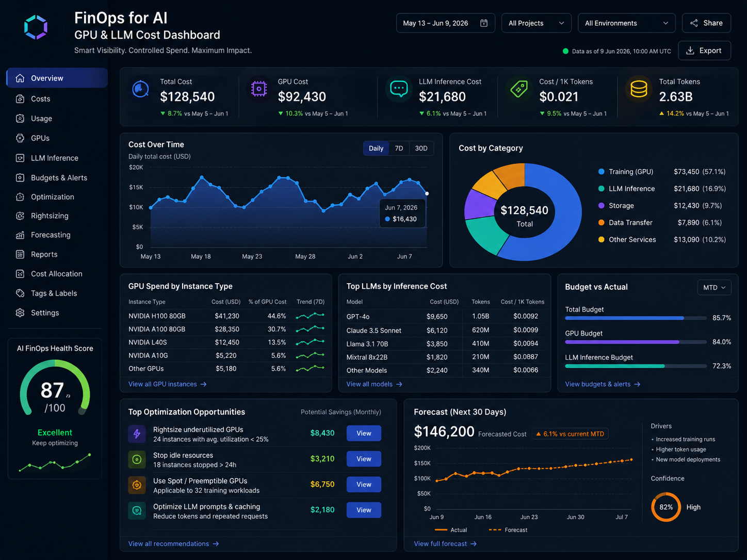
Task: Click the 82% confidence ring
Action: tap(666, 507)
